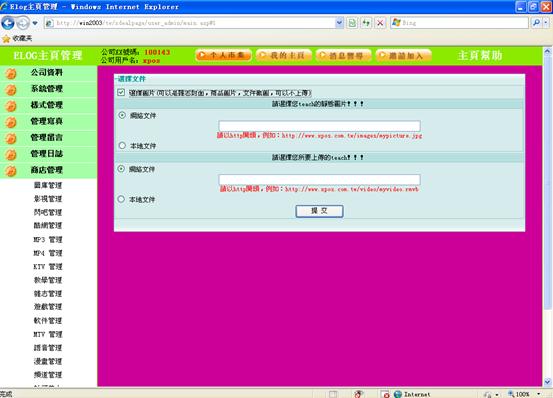Open the recent pages dropdown near Back button
This screenshot has height=398, width=553.
click(x=35, y=23)
